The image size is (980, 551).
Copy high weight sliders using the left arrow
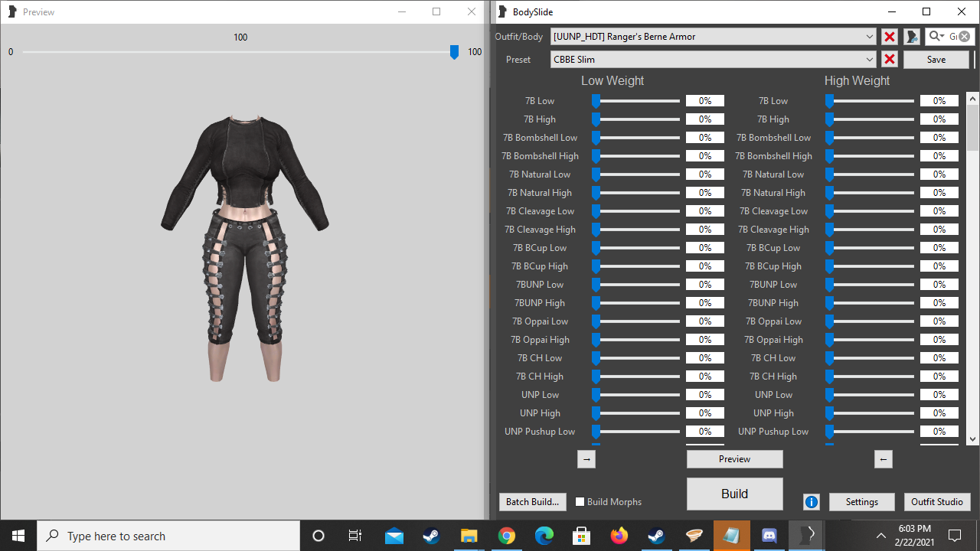(883, 459)
